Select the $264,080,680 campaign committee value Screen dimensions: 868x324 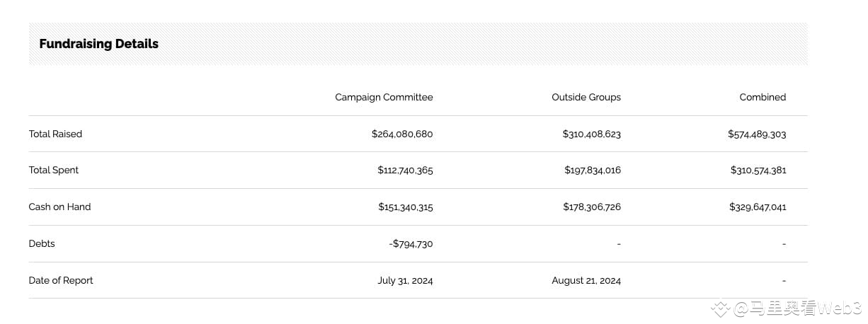[x=402, y=134]
